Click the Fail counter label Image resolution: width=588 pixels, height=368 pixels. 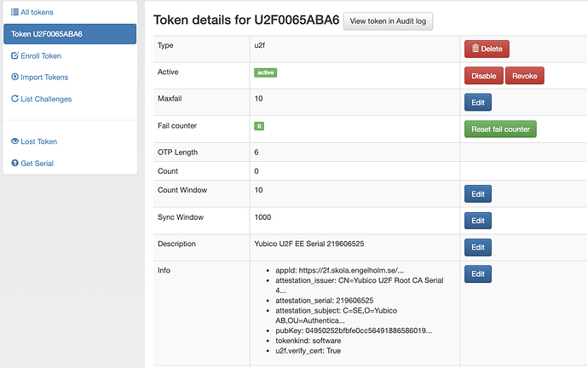[x=177, y=125]
